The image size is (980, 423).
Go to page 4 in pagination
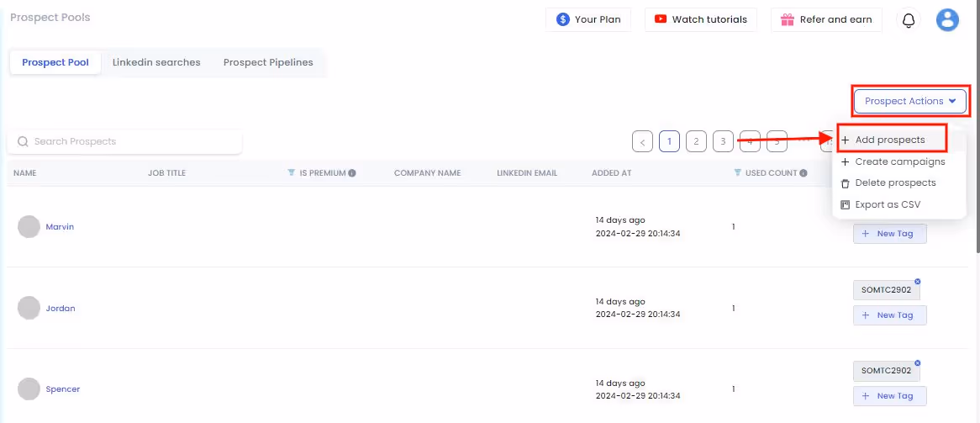click(x=750, y=141)
